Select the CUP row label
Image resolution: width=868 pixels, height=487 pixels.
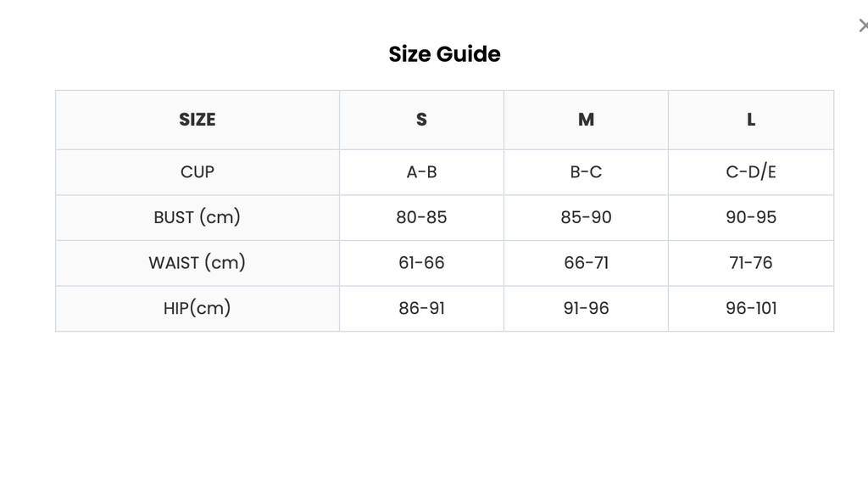point(197,172)
